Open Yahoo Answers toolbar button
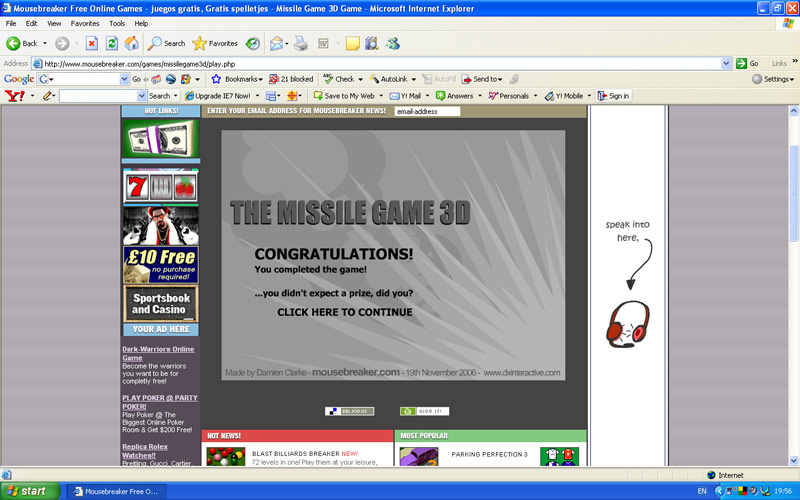 pos(455,95)
